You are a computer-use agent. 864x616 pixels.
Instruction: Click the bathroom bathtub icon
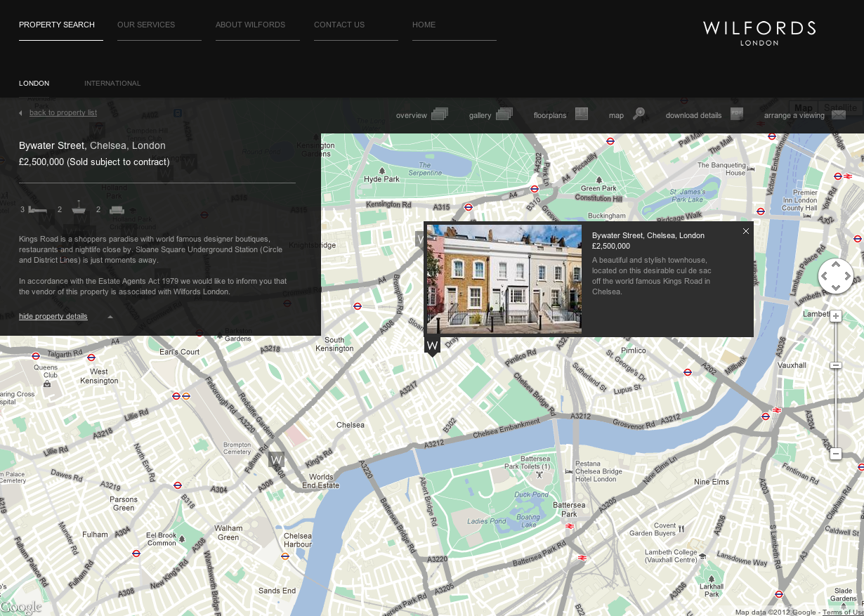(79, 209)
